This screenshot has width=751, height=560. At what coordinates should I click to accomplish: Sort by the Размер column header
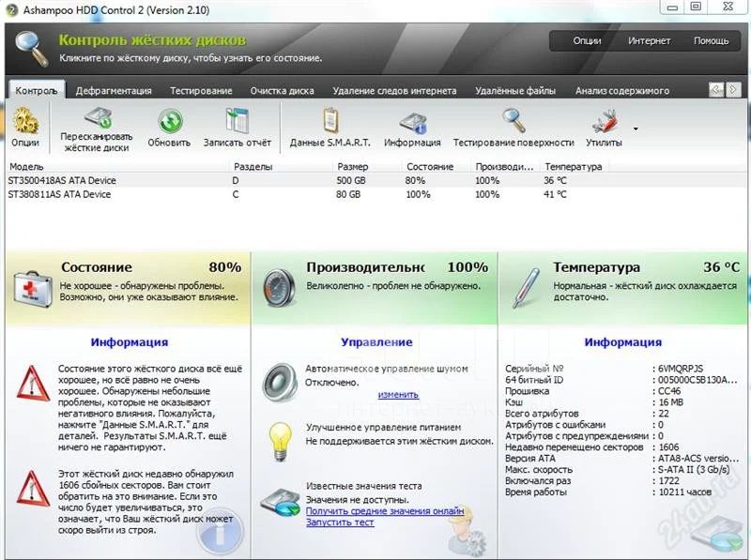(x=367, y=167)
